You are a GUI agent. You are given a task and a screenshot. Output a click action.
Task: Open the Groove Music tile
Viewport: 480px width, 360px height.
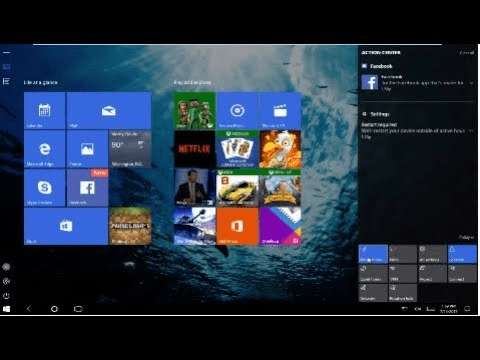[x=237, y=111]
